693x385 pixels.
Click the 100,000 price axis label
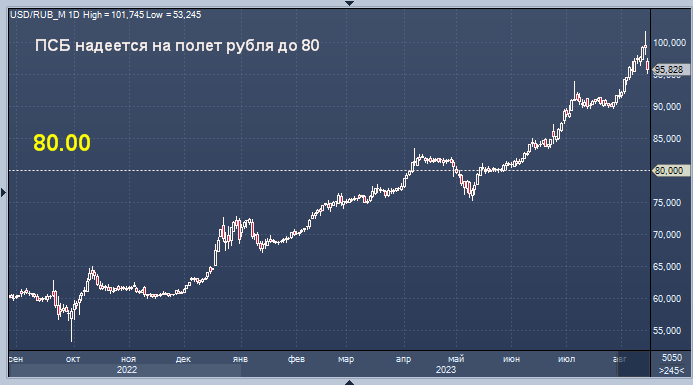point(670,42)
